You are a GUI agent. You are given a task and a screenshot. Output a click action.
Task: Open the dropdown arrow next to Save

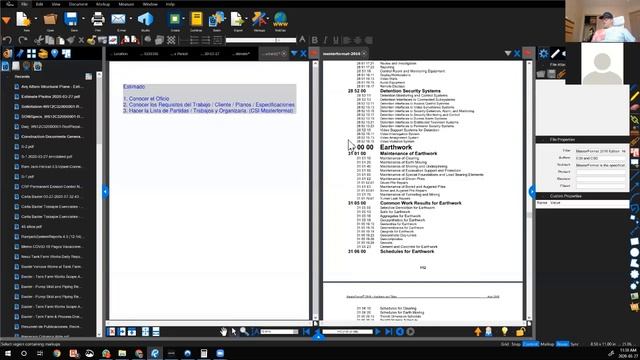point(83,18)
